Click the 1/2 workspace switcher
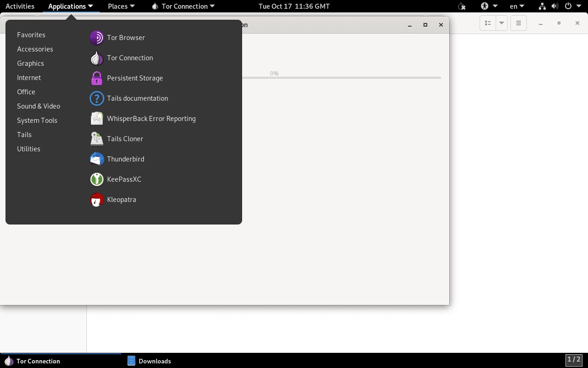 (574, 360)
